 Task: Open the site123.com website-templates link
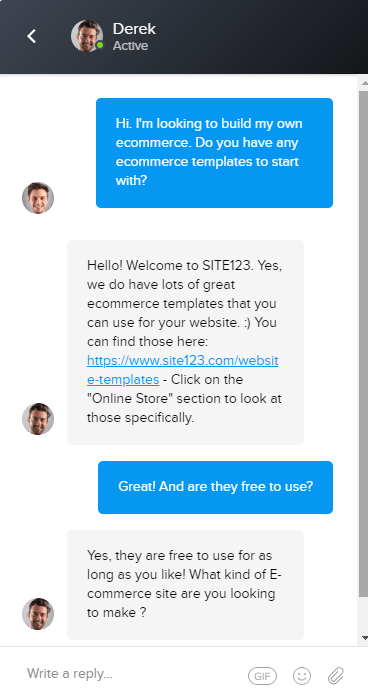[x=182, y=370]
